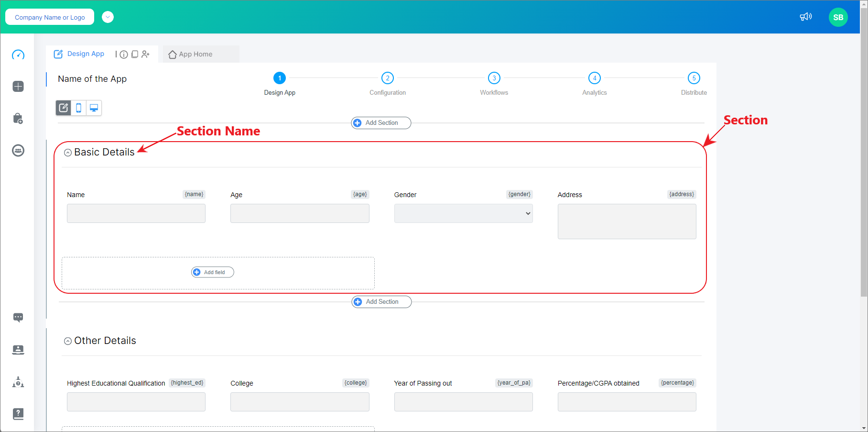868x432 pixels.
Task: Click the Add Section button
Action: [380, 122]
